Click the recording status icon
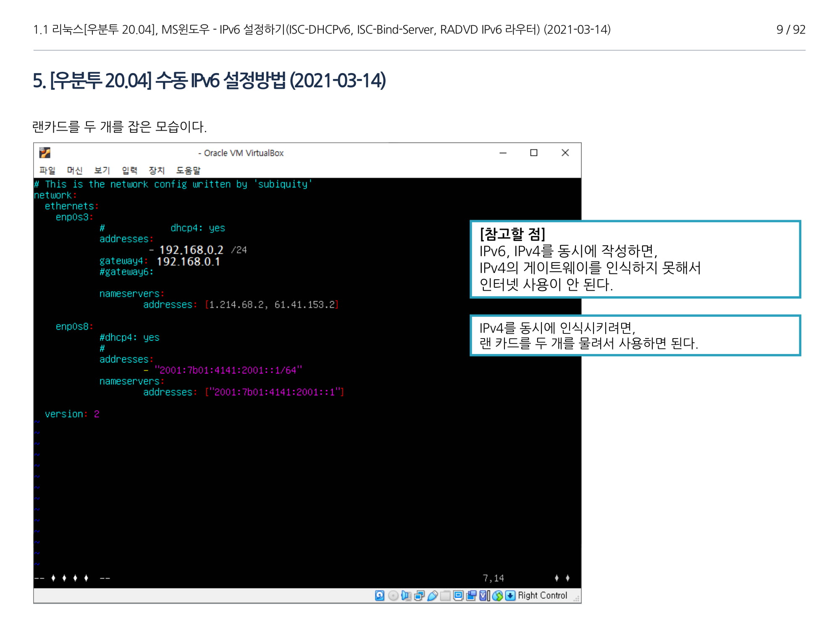840x630 pixels. point(471,596)
